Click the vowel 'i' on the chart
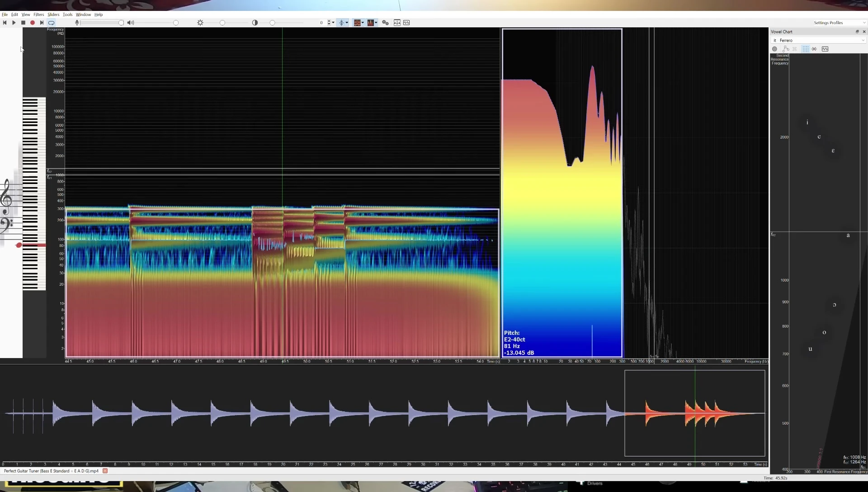Screen dimensions: 868x492 [807, 122]
